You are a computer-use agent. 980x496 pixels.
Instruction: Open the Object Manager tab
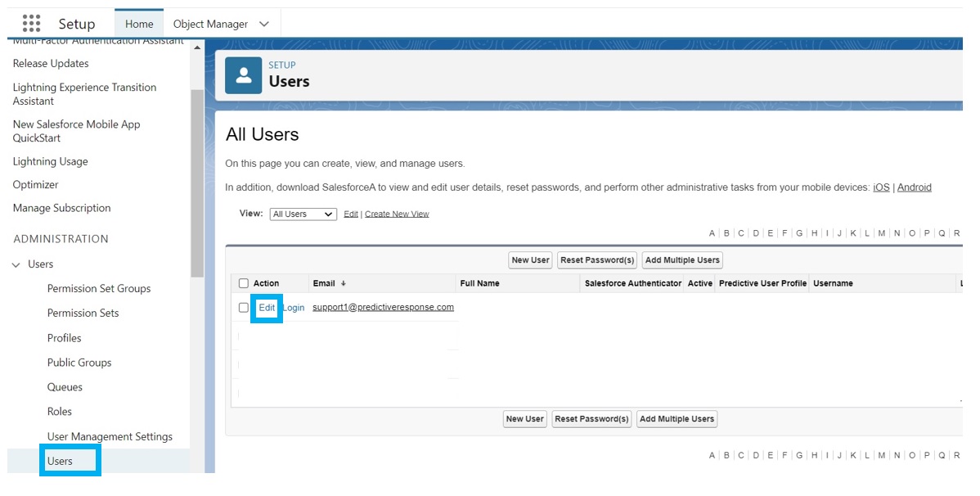click(210, 24)
